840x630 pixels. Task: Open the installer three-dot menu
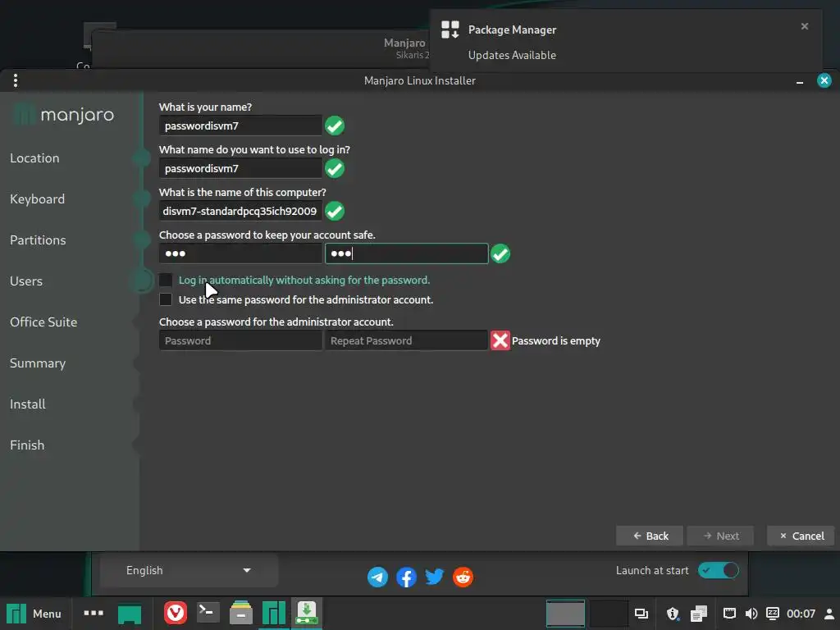[x=16, y=80]
